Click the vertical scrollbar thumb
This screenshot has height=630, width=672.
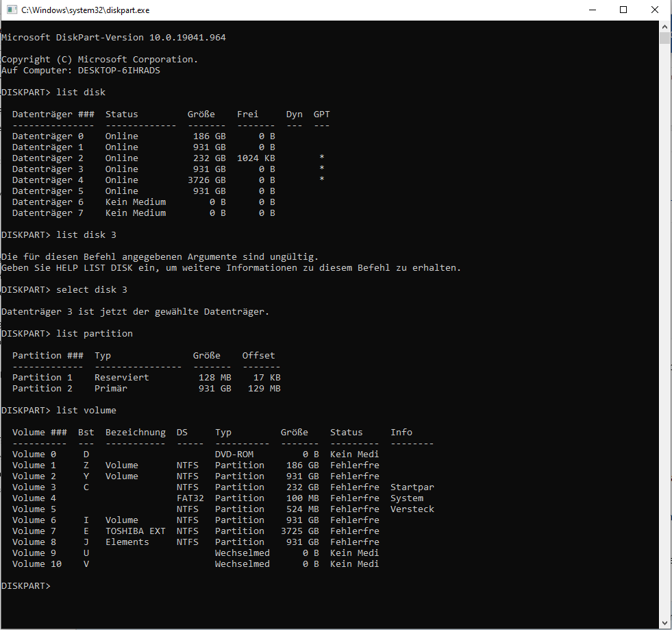click(664, 38)
